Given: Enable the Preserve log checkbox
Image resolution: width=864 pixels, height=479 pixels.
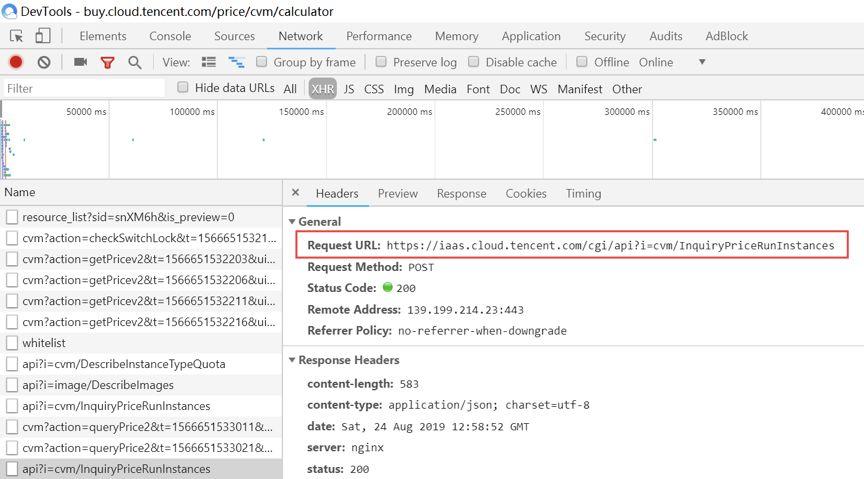Looking at the screenshot, I should [x=382, y=62].
